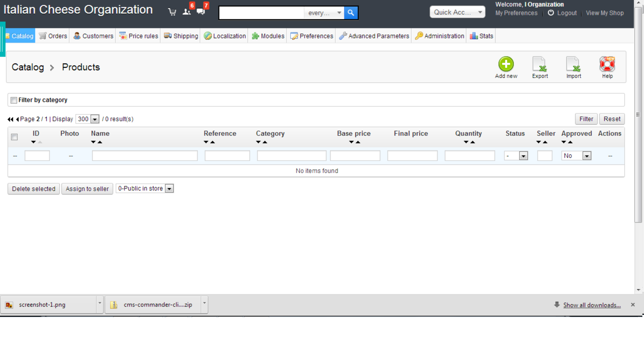This screenshot has width=644, height=362.
Task: Switch to the Modules menu tab
Action: pos(268,36)
